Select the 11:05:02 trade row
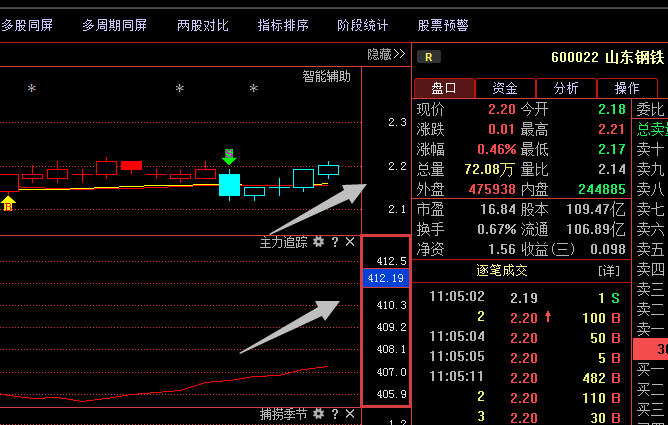 524,297
